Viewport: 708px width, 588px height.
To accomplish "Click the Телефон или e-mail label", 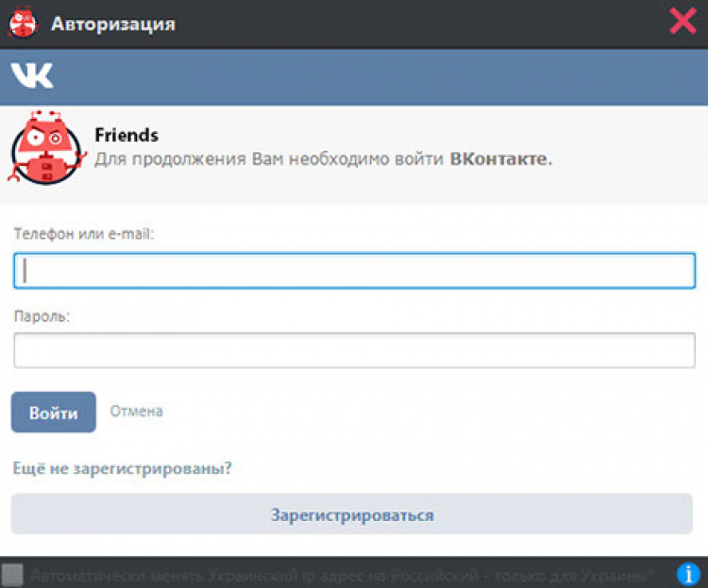I will [x=83, y=234].
